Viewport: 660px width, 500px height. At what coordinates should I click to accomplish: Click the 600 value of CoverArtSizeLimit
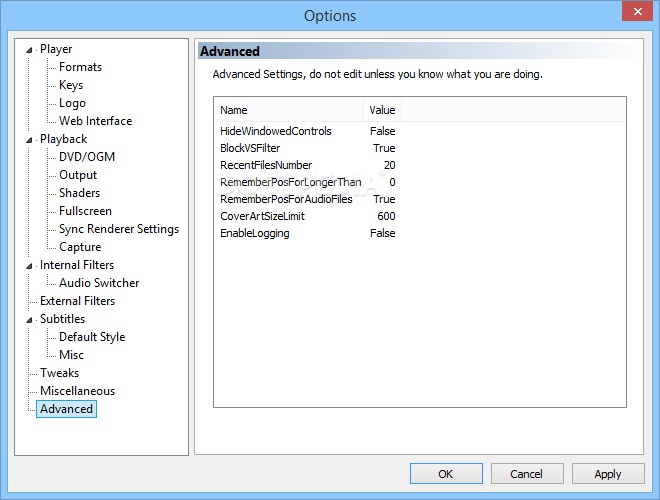pyautogui.click(x=386, y=216)
